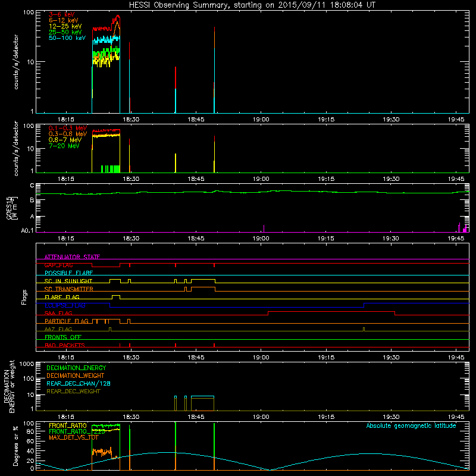
Task: Select the POSSIBLE_FLARE flag label
Action: tap(68, 273)
